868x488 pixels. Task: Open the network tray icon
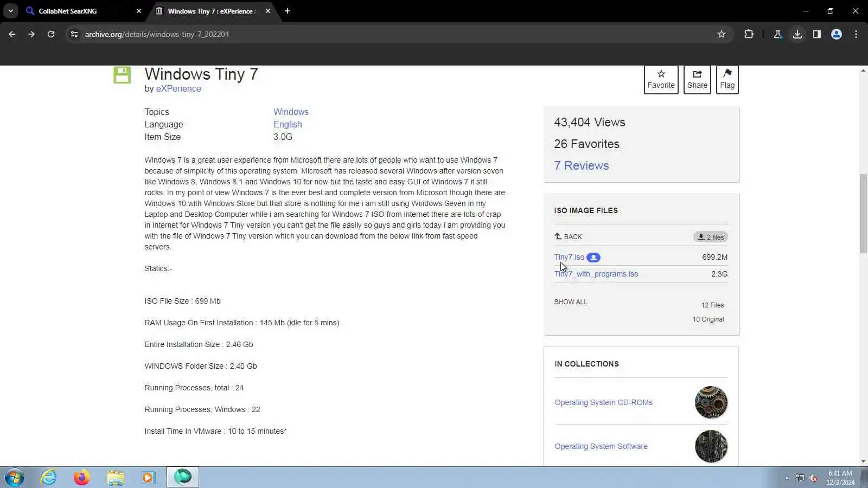click(x=800, y=478)
